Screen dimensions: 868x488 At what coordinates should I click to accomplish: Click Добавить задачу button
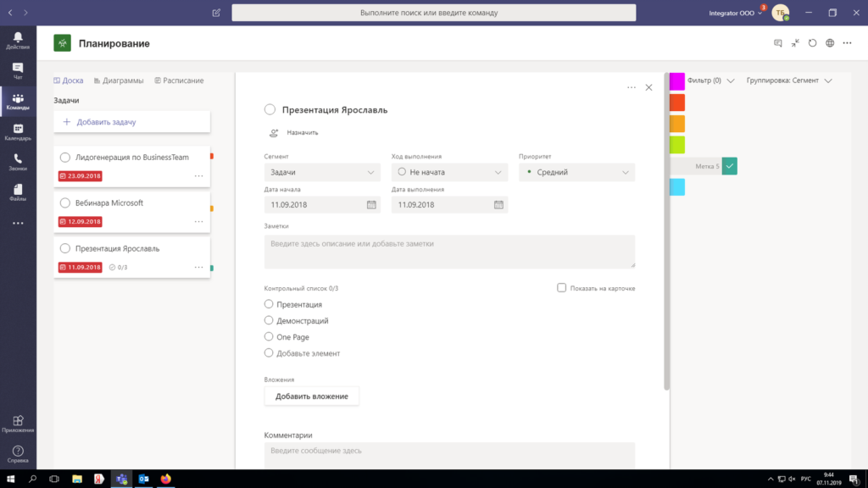(131, 122)
